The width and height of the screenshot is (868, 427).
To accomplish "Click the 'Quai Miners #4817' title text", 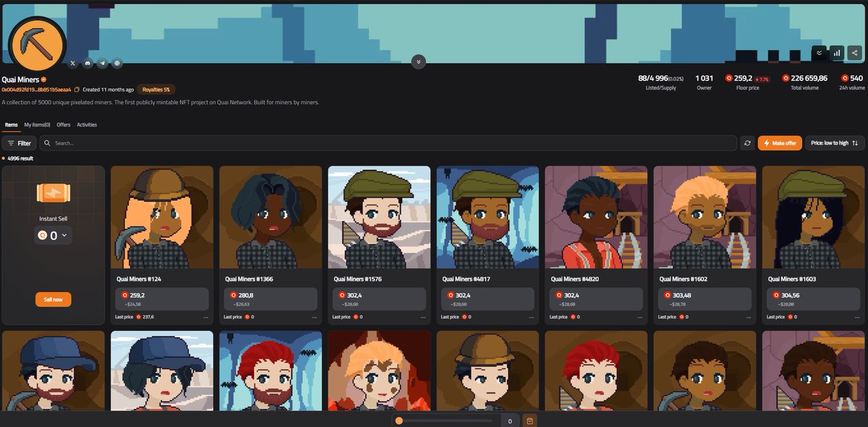I will [466, 279].
